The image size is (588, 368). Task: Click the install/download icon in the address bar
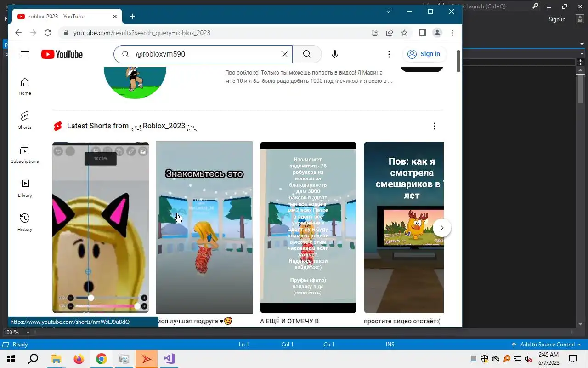tap(375, 33)
